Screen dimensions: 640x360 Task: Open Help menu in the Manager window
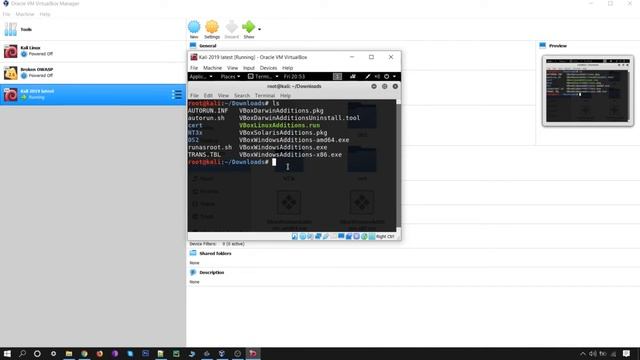[45, 14]
